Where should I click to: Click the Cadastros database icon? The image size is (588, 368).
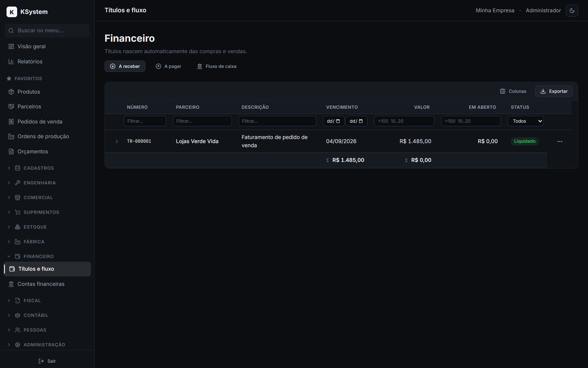click(18, 168)
